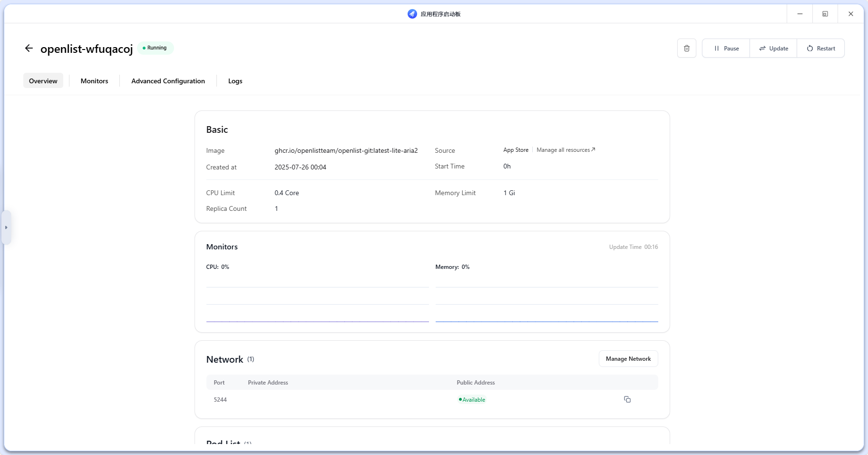The image size is (868, 455).
Task: Click image name ghcr.io/openlistteam/openlist-git:latest-lite-aria2
Action: [x=346, y=150]
